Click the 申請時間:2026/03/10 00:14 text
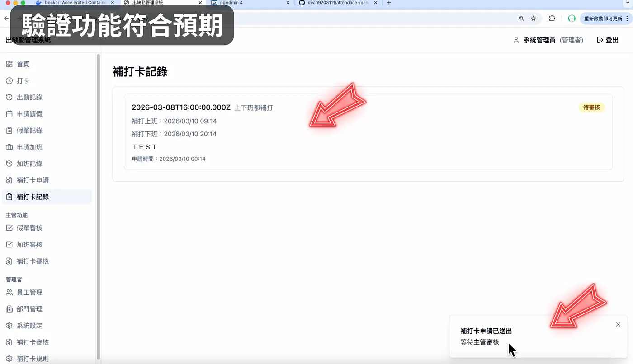The image size is (633, 364). tap(169, 159)
